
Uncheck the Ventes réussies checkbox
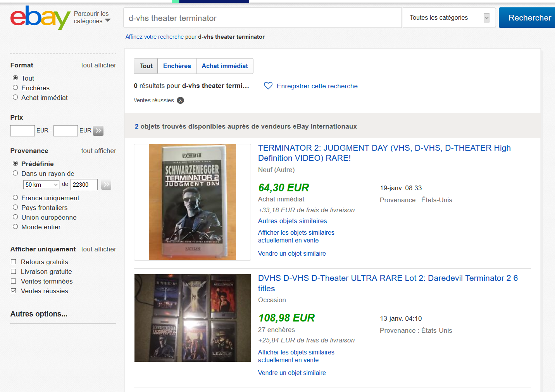(14, 291)
